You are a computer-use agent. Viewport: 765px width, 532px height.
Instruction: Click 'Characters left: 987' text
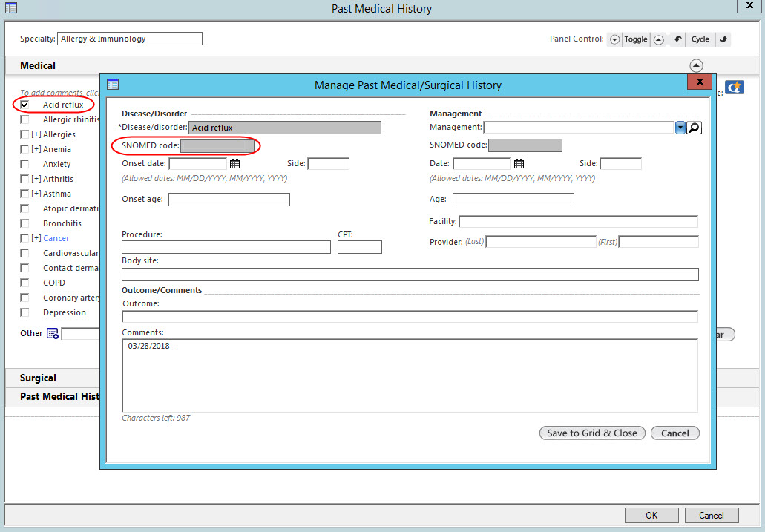pyautogui.click(x=156, y=418)
